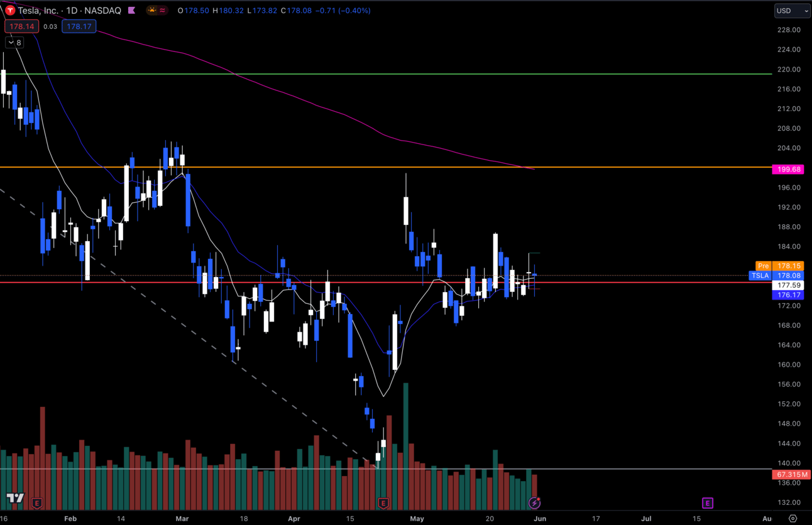Click the magenta 199.68 axis label
812x525 pixels.
coord(788,170)
